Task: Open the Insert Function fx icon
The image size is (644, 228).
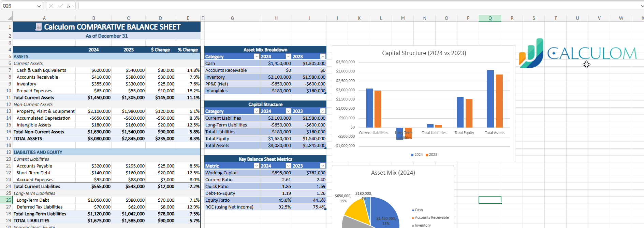Action: [69, 6]
